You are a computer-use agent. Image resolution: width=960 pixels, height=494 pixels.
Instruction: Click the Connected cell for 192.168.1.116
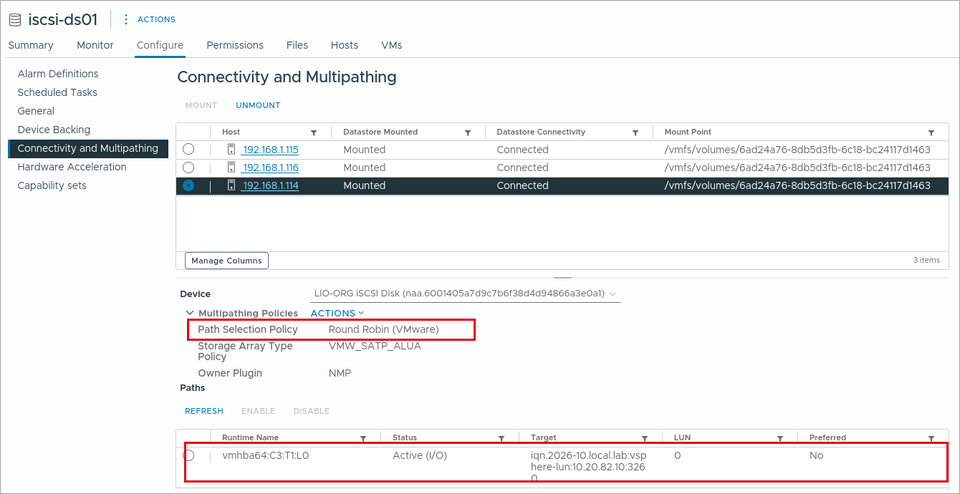522,167
